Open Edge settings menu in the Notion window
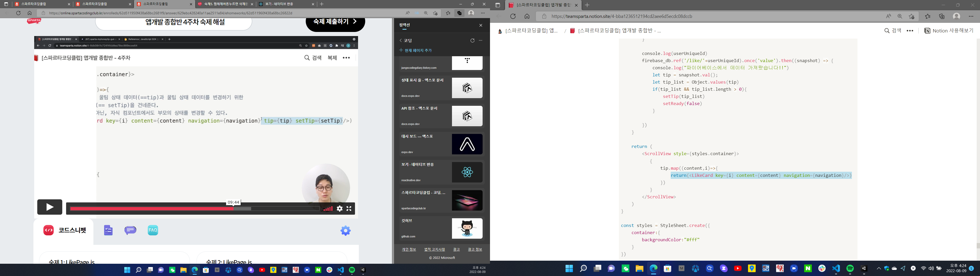980x276 pixels. [x=971, y=16]
